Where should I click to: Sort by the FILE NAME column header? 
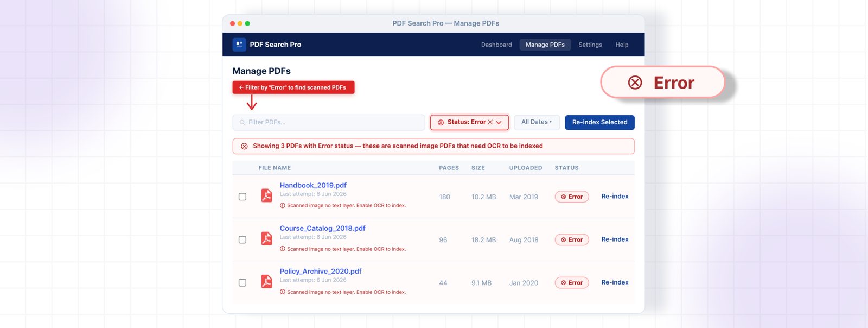coord(275,168)
